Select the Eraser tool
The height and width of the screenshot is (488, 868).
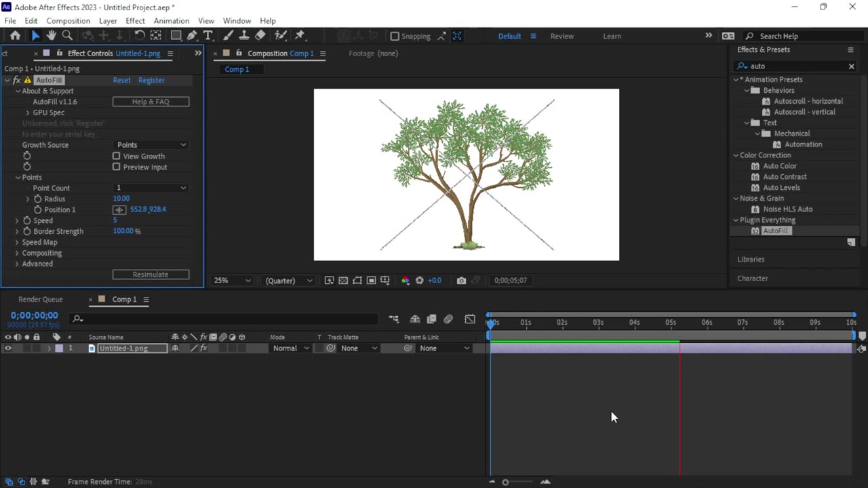[x=260, y=36]
